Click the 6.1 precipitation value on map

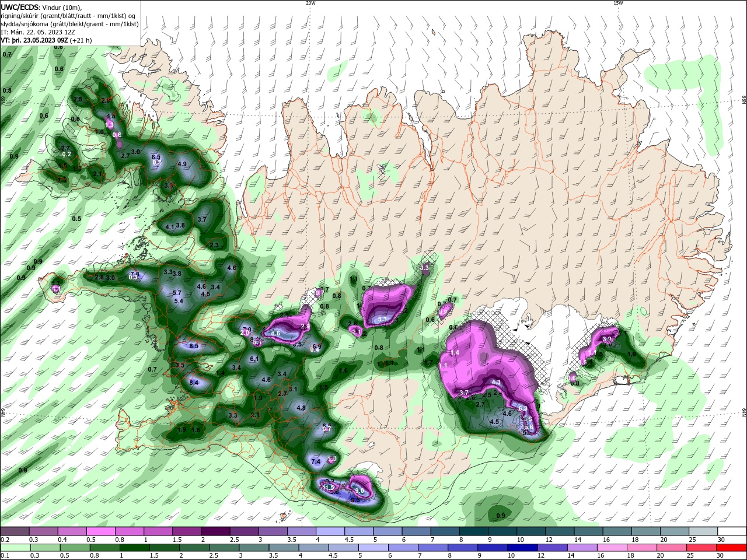[254, 359]
